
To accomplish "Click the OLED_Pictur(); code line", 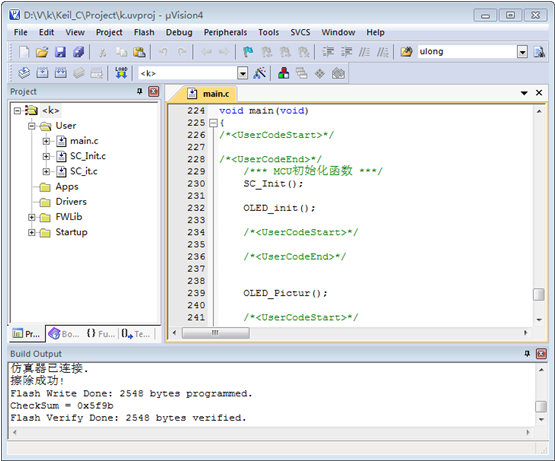I will coord(285,293).
